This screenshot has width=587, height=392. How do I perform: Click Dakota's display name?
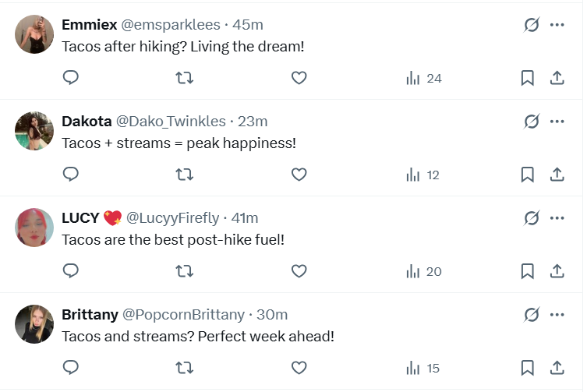[x=87, y=121]
